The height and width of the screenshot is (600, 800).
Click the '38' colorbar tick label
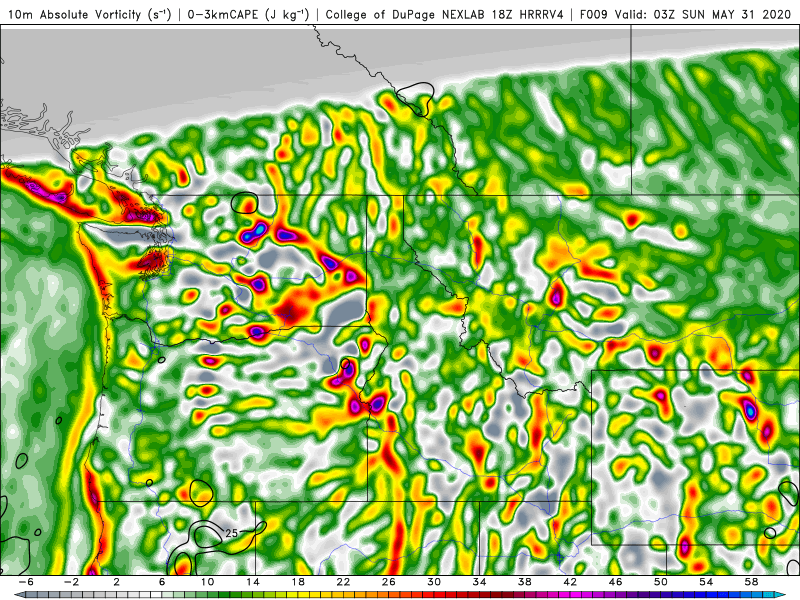524,582
